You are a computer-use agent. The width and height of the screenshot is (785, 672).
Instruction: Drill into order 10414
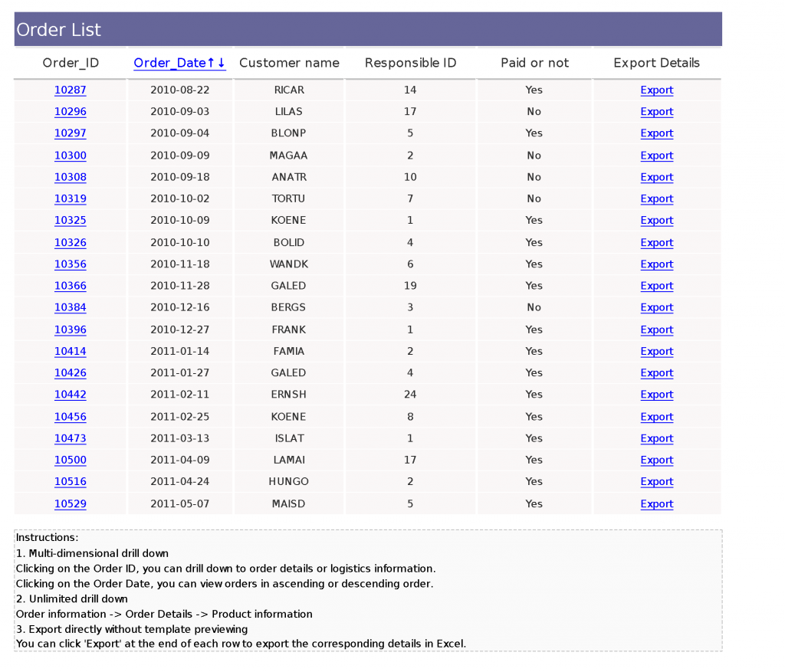pyautogui.click(x=70, y=351)
